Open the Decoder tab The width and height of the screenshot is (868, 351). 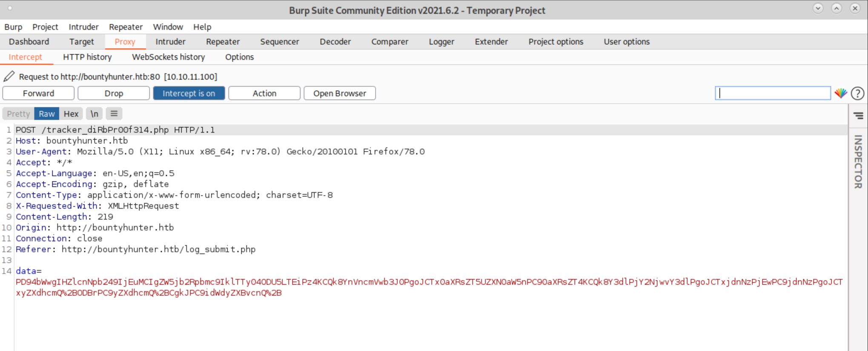335,42
